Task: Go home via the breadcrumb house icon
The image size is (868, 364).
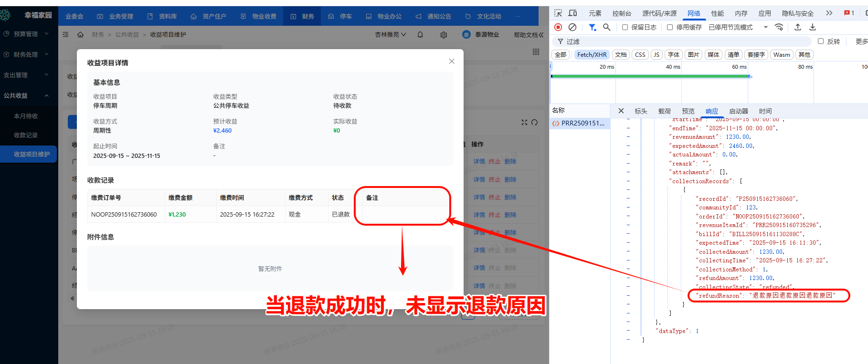Action: tap(81, 34)
